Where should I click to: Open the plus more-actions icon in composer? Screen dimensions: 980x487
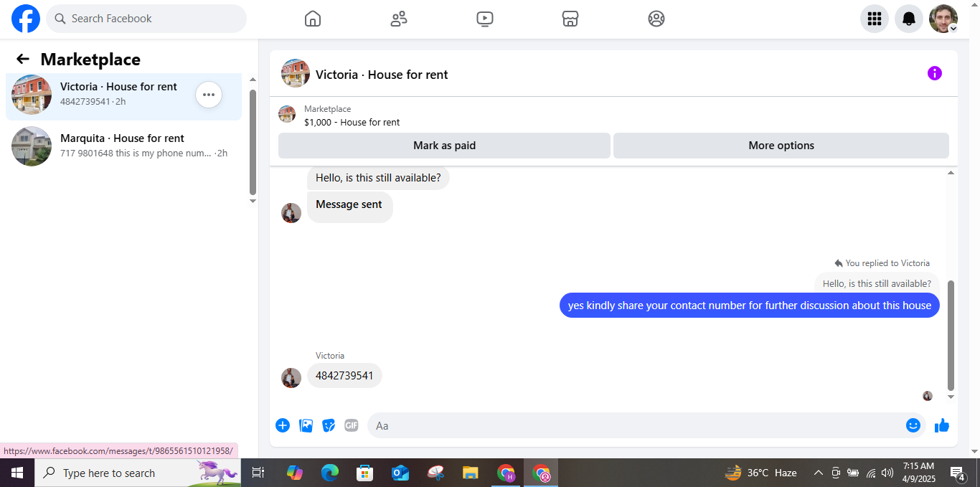click(x=283, y=425)
